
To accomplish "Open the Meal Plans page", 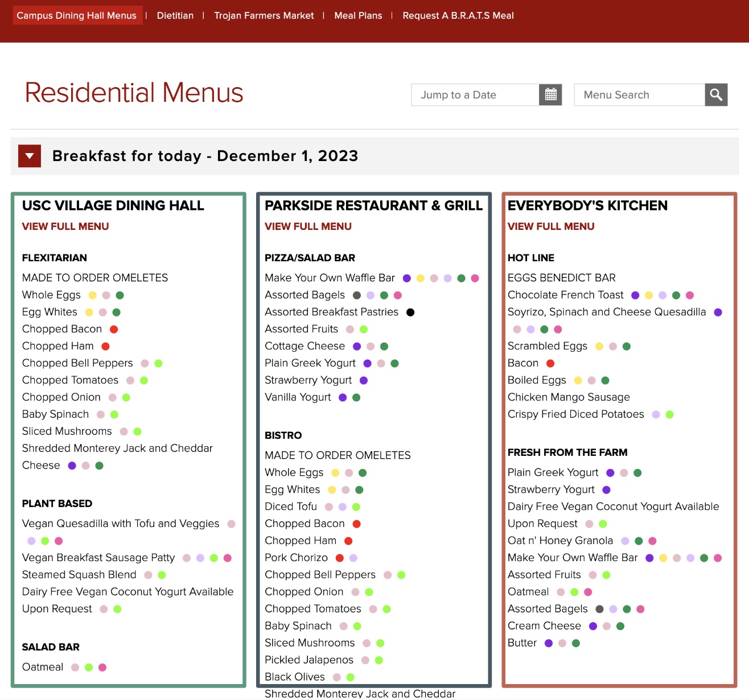I will (x=358, y=15).
